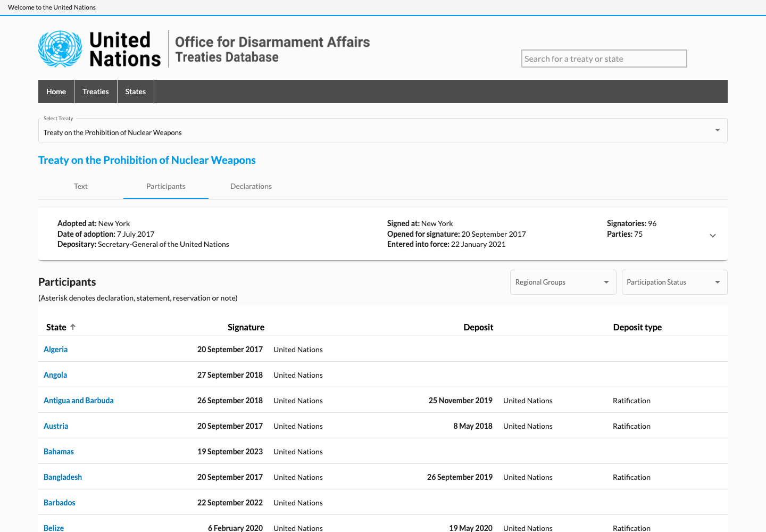The height and width of the screenshot is (532, 766).
Task: Click Belize's signature date 6 February 2020
Action: pyautogui.click(x=235, y=528)
